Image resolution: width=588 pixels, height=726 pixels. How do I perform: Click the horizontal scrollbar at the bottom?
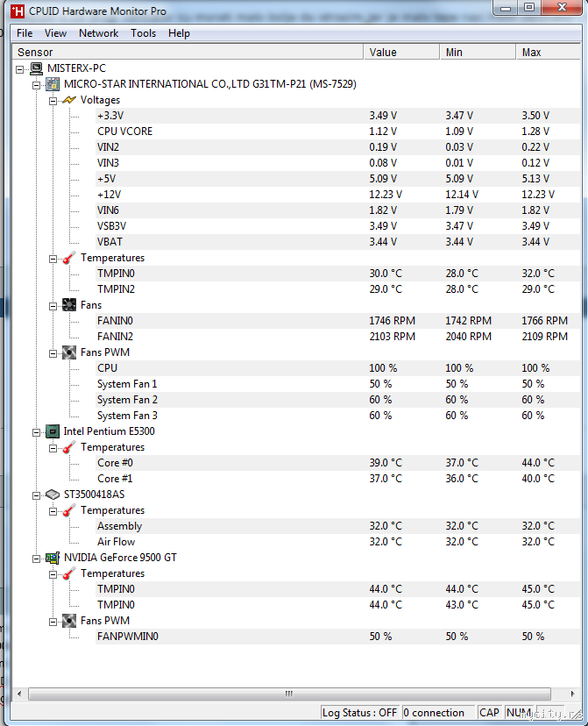tap(288, 694)
